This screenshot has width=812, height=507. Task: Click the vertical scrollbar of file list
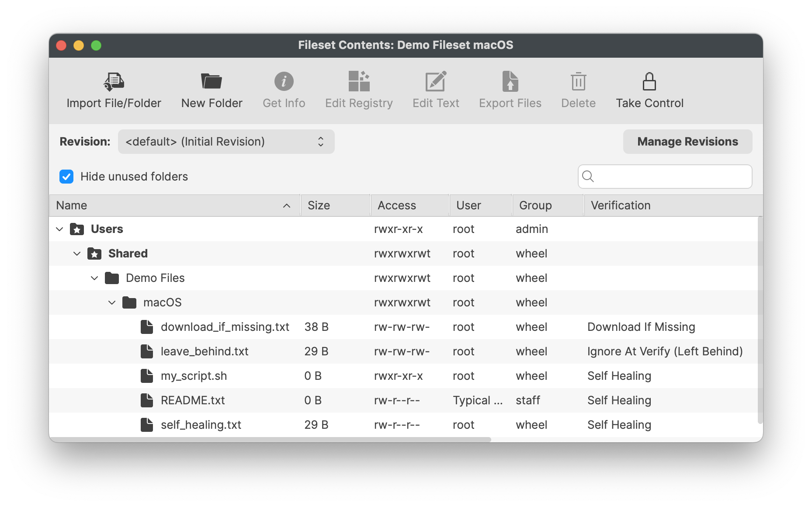[760, 320]
